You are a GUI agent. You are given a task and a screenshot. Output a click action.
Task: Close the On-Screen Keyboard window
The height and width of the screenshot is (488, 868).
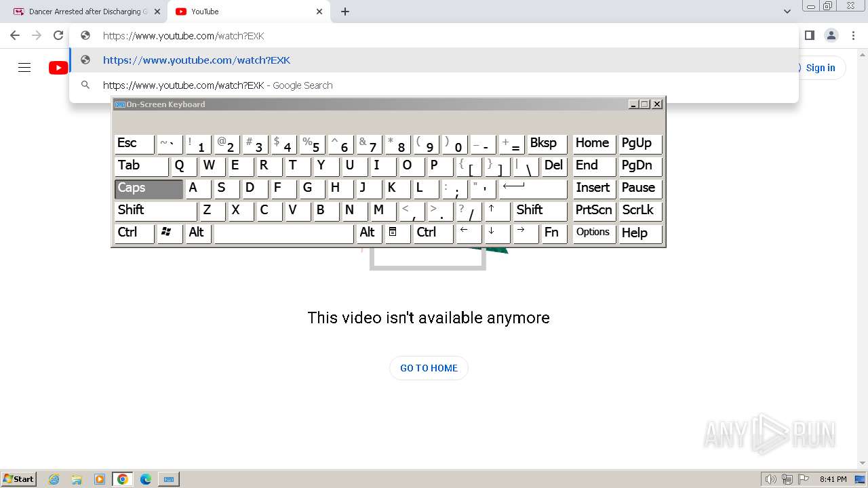click(x=656, y=104)
